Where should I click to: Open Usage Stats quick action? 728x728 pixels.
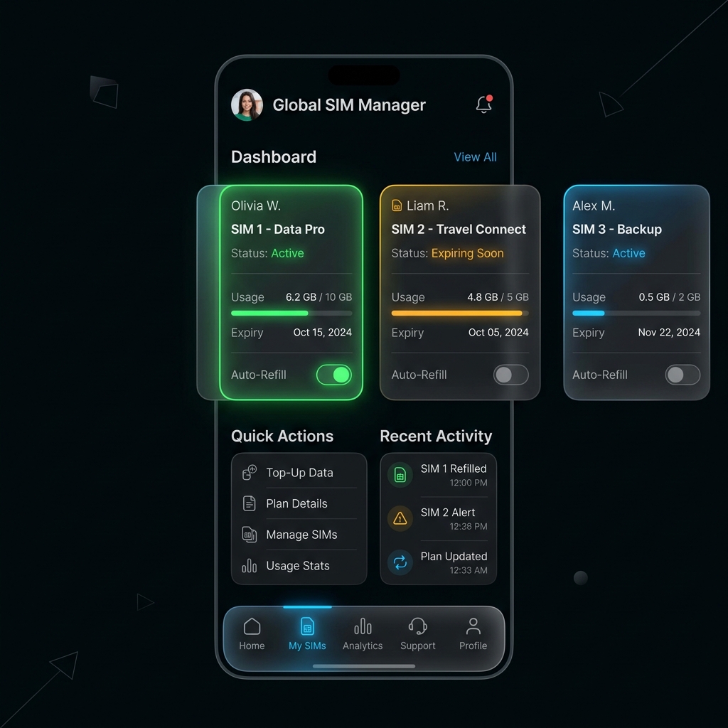[299, 565]
